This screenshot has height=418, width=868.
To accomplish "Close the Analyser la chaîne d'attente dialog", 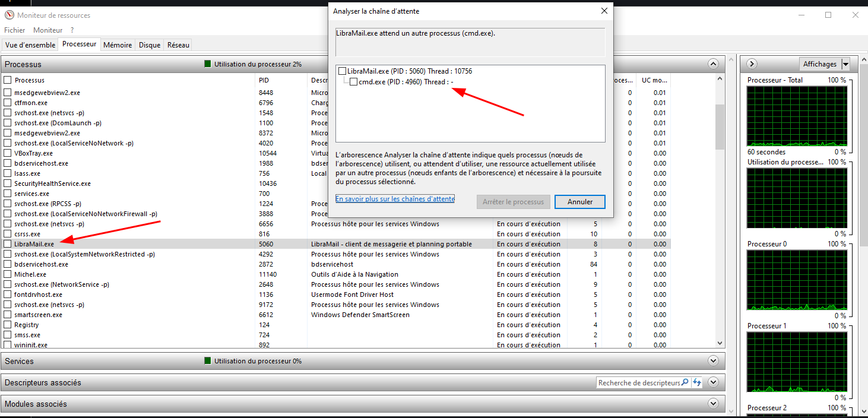I will 604,11.
